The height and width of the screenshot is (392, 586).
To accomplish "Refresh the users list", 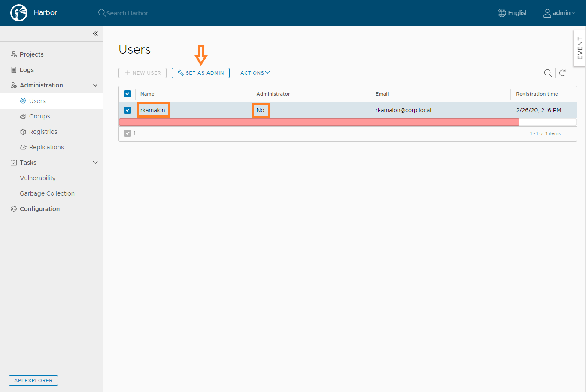I will [x=562, y=73].
